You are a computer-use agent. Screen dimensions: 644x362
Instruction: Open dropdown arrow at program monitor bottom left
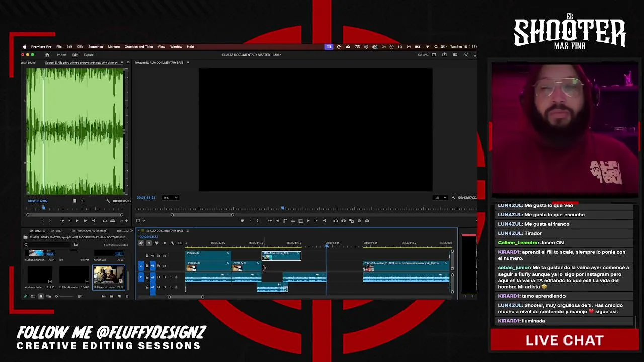coord(144,221)
